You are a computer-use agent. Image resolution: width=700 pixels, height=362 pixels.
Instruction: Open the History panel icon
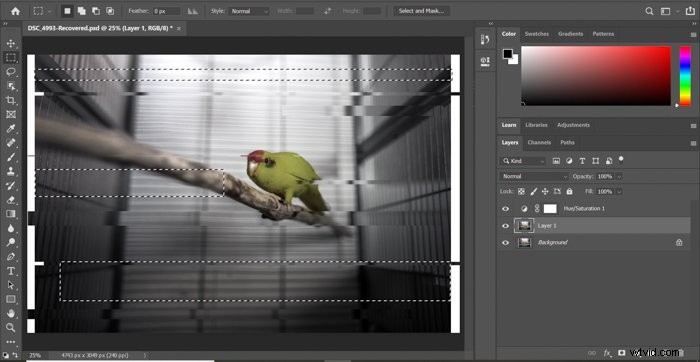485,39
